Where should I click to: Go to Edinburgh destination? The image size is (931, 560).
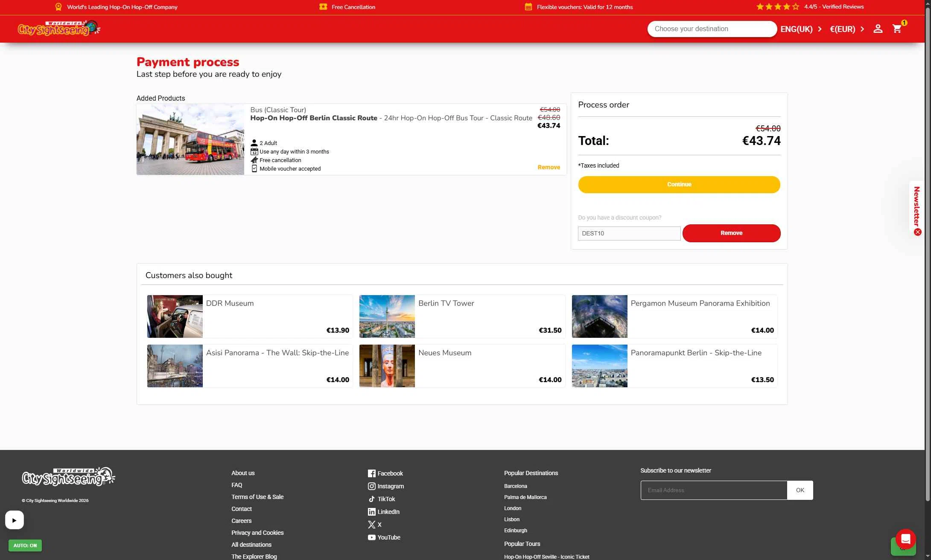(515, 531)
